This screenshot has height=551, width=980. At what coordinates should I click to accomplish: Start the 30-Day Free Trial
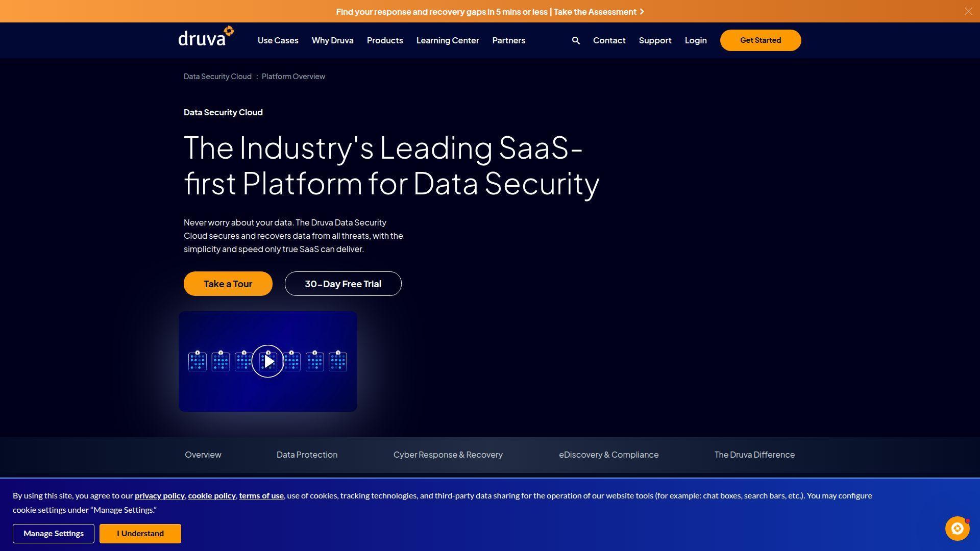point(343,284)
